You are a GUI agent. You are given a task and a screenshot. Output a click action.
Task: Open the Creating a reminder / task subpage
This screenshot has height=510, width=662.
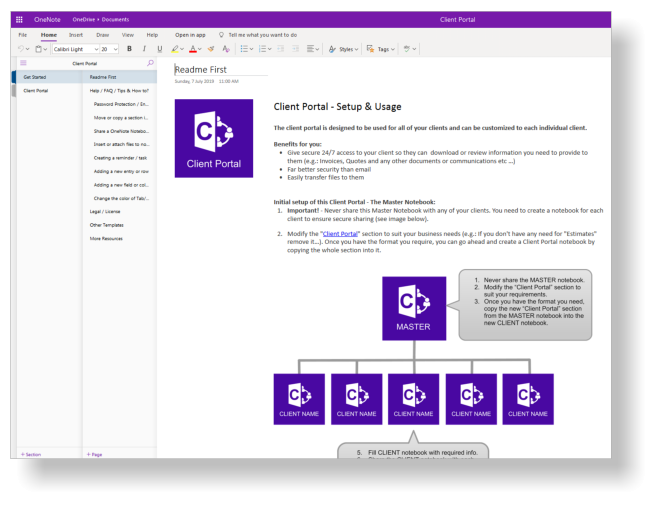pyautogui.click(x=120, y=158)
